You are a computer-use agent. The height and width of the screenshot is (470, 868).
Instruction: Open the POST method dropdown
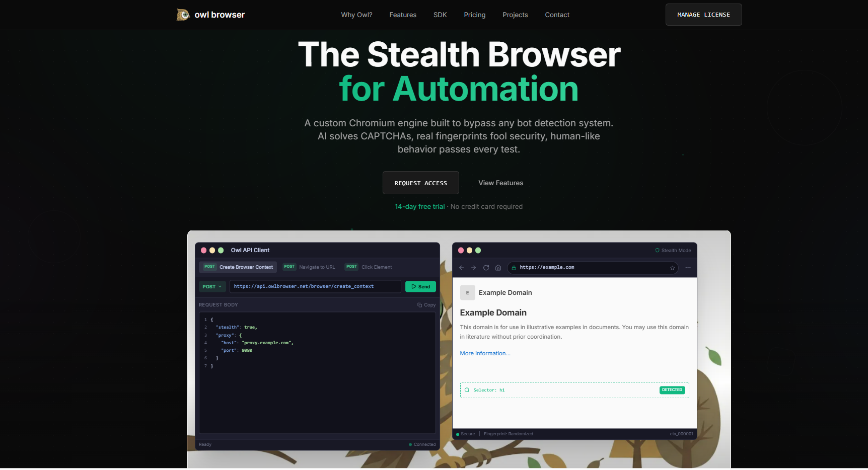212,286
